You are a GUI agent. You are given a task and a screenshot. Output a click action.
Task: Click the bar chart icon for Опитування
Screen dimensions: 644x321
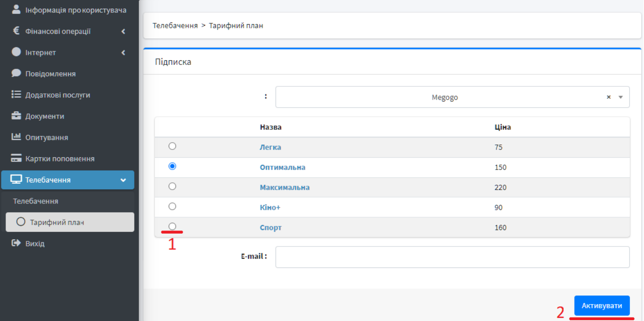pyautogui.click(x=16, y=137)
